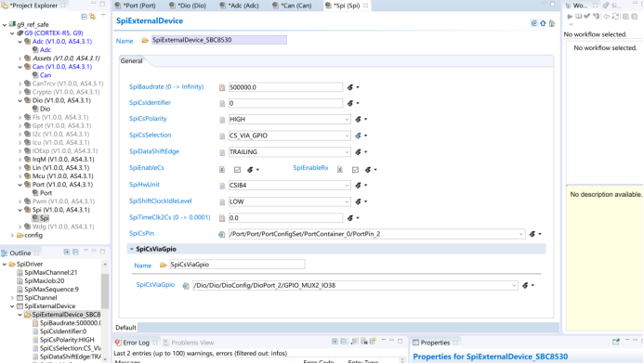Click the SpiCsPin reference link icon
This screenshot has height=363, width=644.
click(222, 234)
